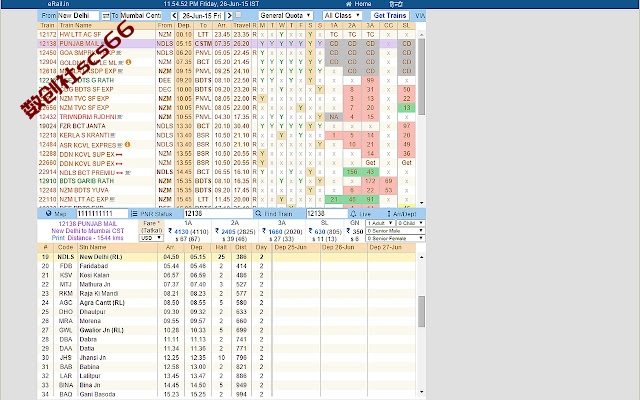Open the 0 Senior Female dropdown
640x400 pixels.
396,238
